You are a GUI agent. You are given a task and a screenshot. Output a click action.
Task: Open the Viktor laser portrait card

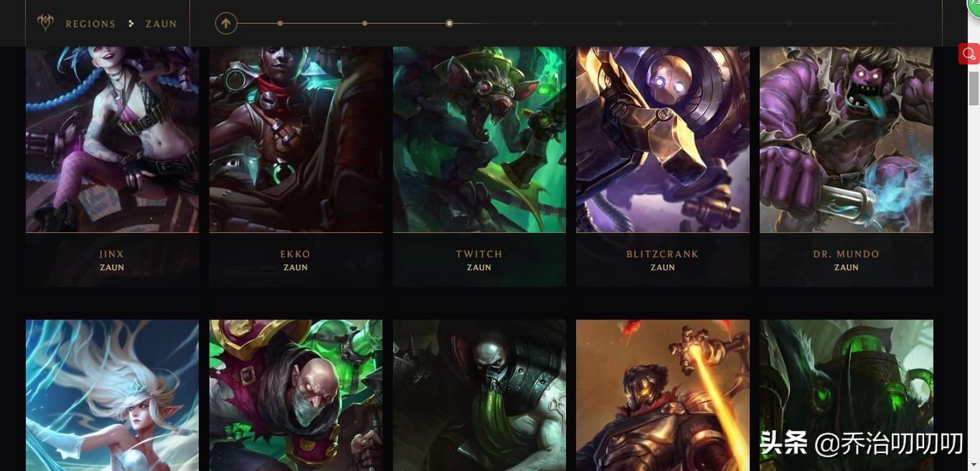click(x=663, y=395)
